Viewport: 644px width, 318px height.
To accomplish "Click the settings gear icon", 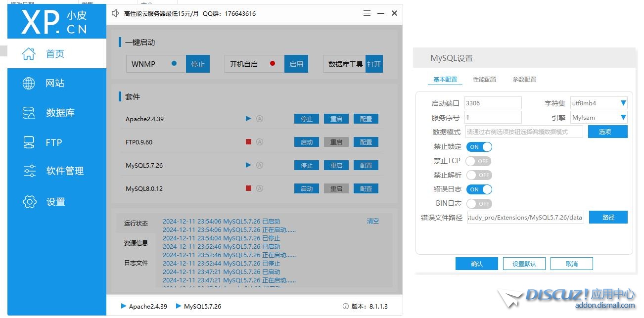I will pyautogui.click(x=30, y=202).
